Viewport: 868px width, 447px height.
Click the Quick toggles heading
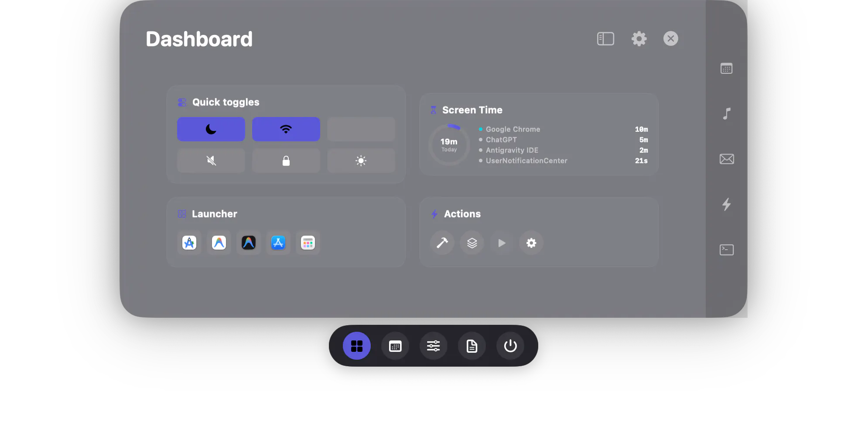(x=226, y=102)
